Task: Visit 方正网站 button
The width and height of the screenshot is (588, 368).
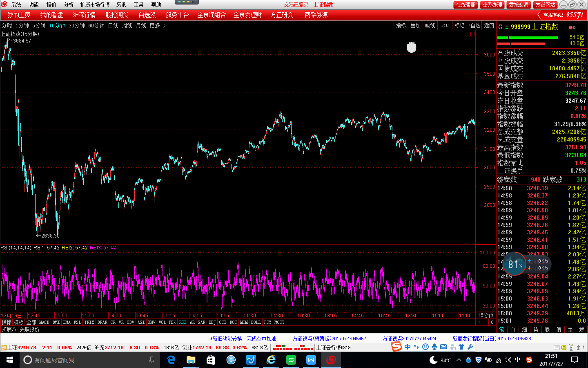Action: (x=545, y=4)
